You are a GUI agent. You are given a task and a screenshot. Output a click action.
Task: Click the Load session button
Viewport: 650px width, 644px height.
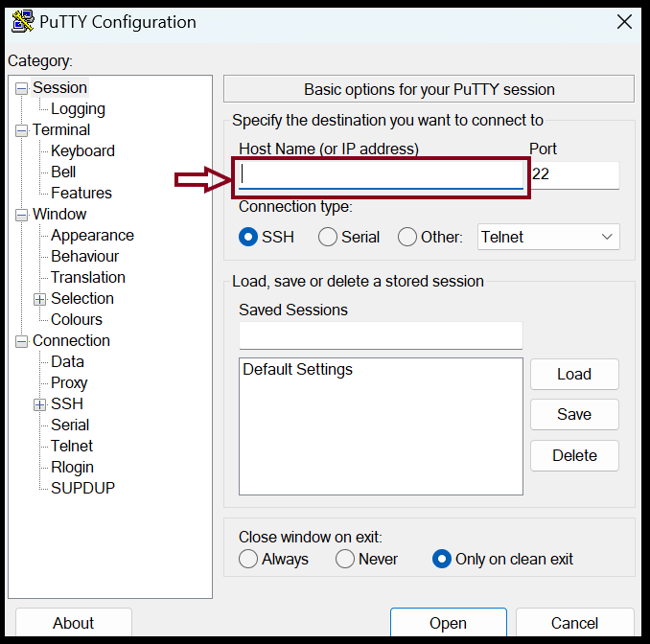click(574, 374)
